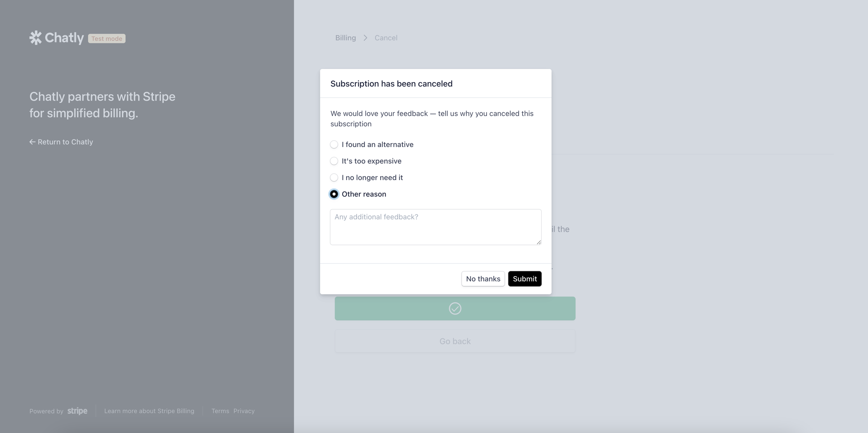Screen dimensions: 868x433
Task: Dismiss feedback with No thanks button
Action: 483,279
